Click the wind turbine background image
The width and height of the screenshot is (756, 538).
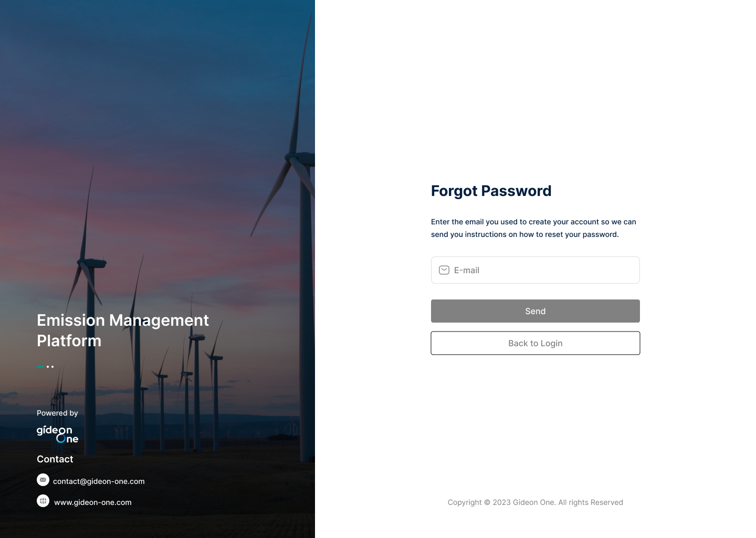coord(157,158)
